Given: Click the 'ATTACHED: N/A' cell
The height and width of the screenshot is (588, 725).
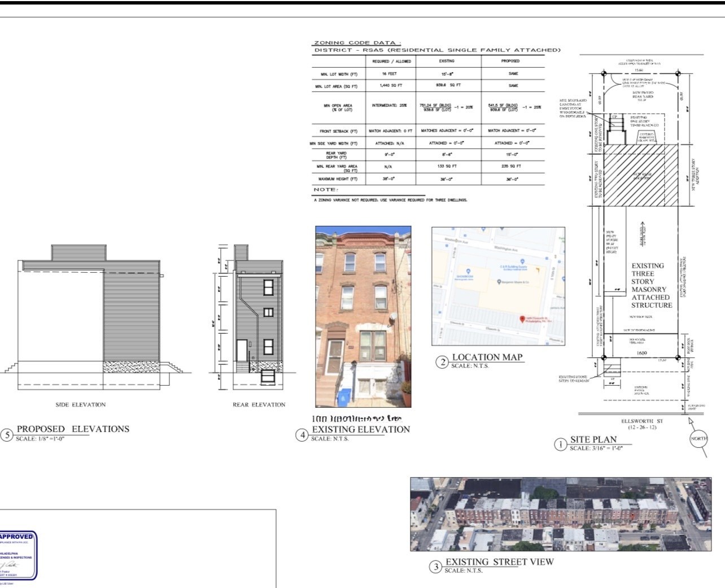Looking at the screenshot, I should (x=390, y=143).
